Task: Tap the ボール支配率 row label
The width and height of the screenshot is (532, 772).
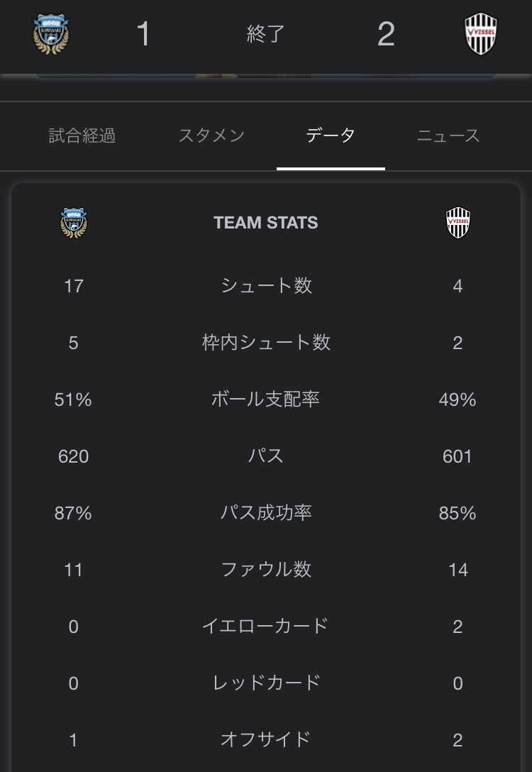Action: pos(266,399)
